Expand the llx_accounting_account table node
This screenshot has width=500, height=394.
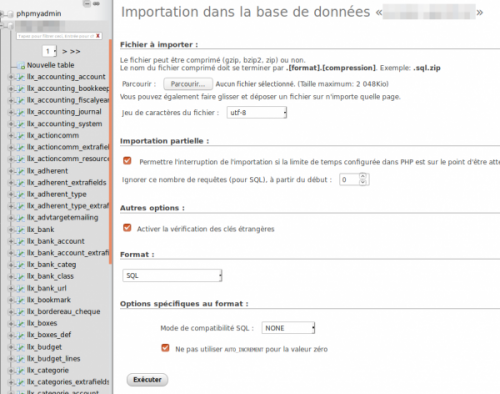click(x=11, y=77)
